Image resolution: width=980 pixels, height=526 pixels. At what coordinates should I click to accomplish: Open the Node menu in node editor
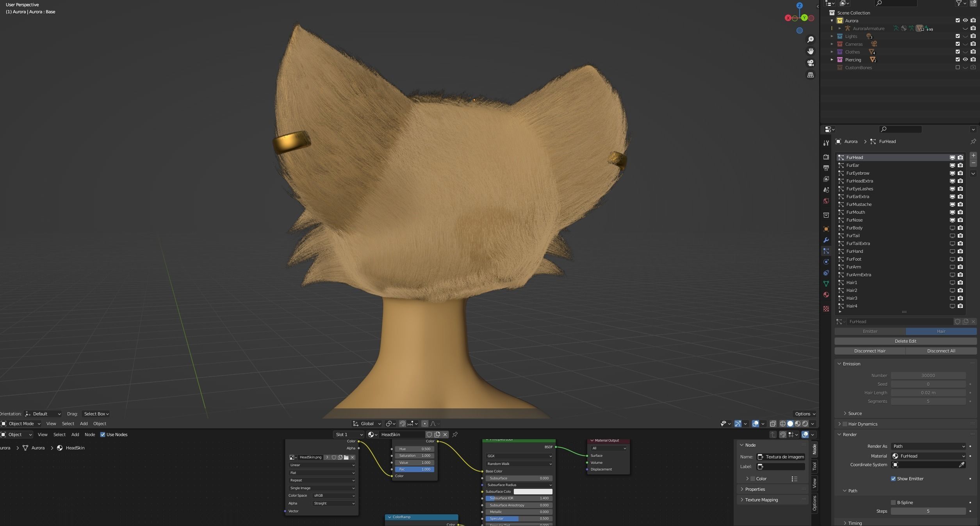click(90, 435)
